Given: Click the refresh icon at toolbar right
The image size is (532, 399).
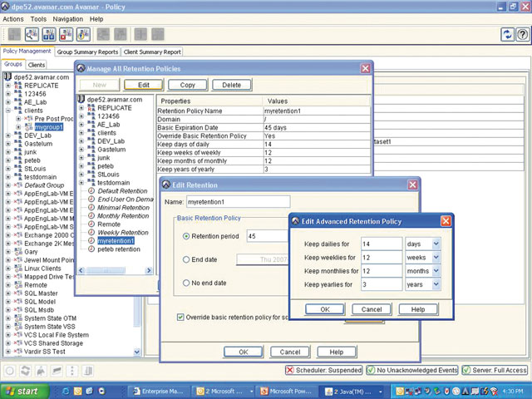Looking at the screenshot, I should (508, 34).
